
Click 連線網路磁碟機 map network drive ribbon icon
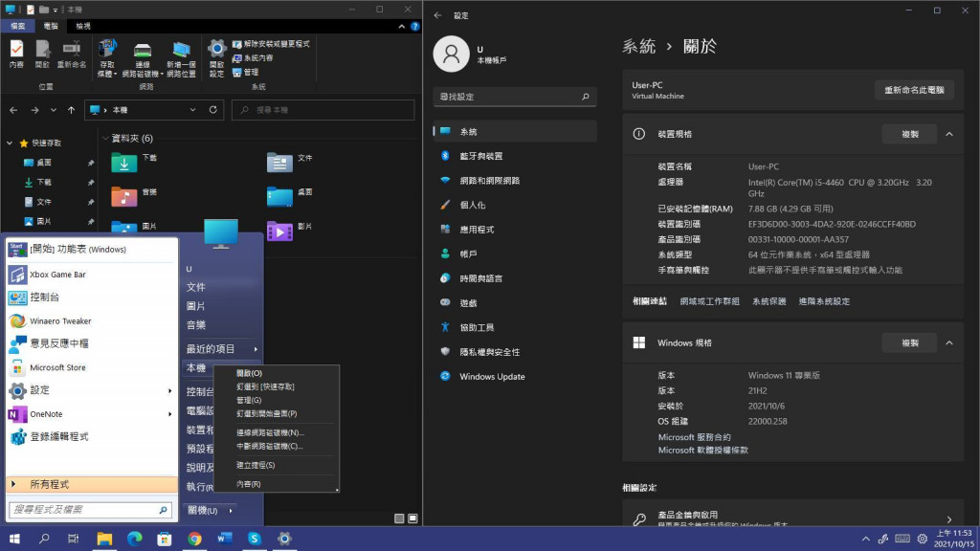pyautogui.click(x=143, y=58)
